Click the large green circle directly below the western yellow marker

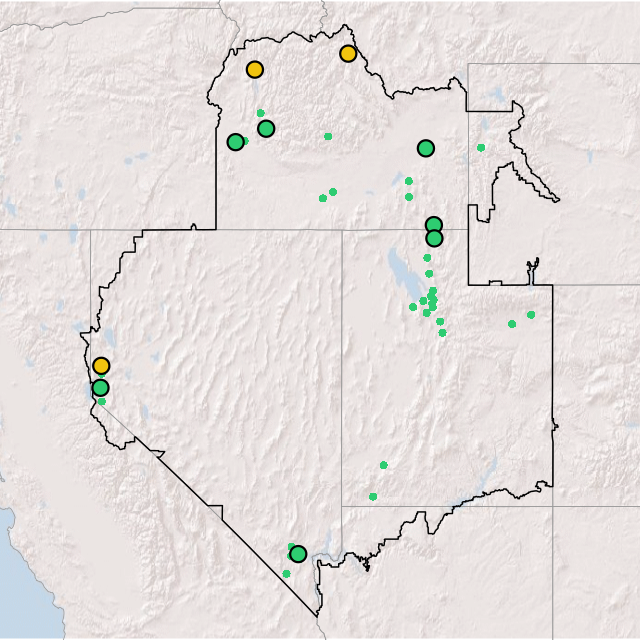(x=100, y=387)
